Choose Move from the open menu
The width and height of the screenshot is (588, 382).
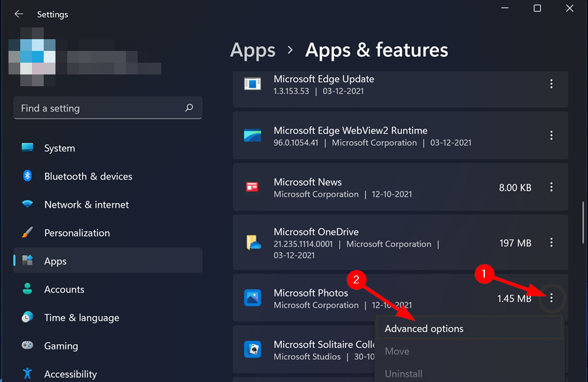pyautogui.click(x=397, y=351)
